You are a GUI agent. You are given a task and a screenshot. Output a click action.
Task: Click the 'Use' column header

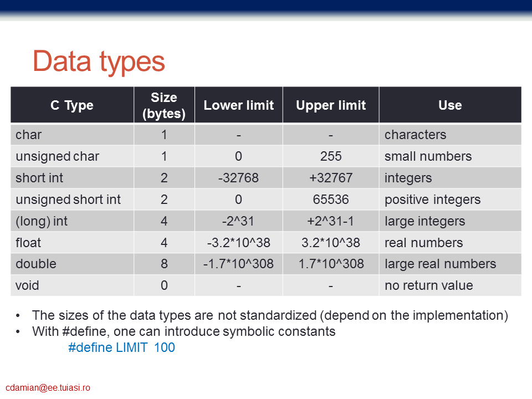tap(450, 105)
